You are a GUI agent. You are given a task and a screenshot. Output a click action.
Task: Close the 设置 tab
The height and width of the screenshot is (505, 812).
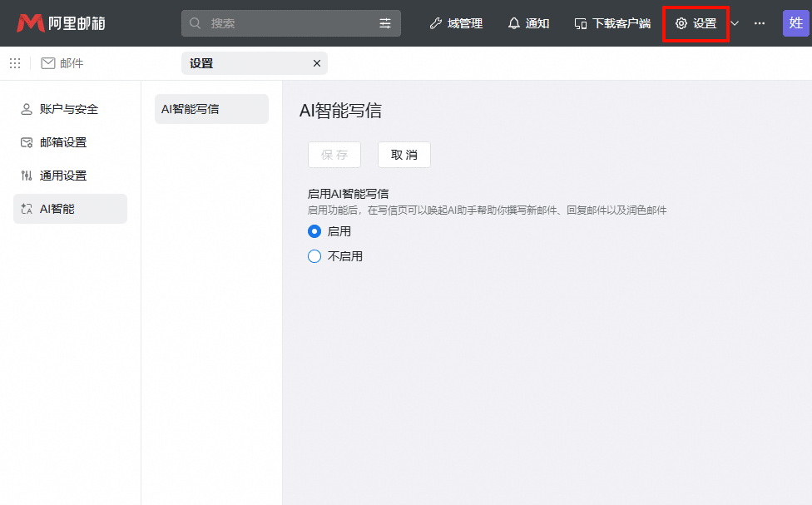tap(316, 62)
